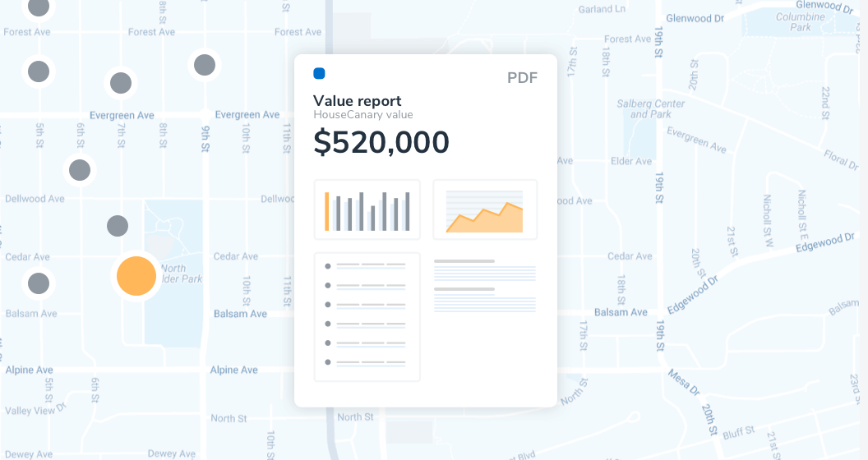This screenshot has height=460, width=868.
Task: Click the 'Value report' heading
Action: 357,100
